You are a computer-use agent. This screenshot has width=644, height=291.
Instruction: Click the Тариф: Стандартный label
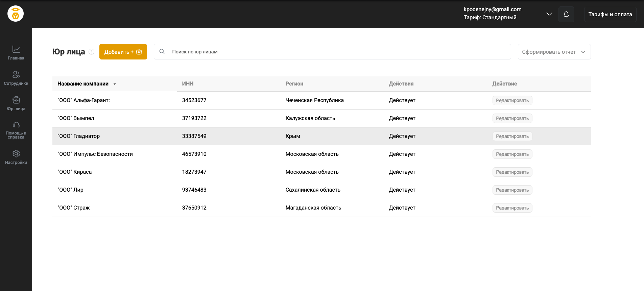490,18
